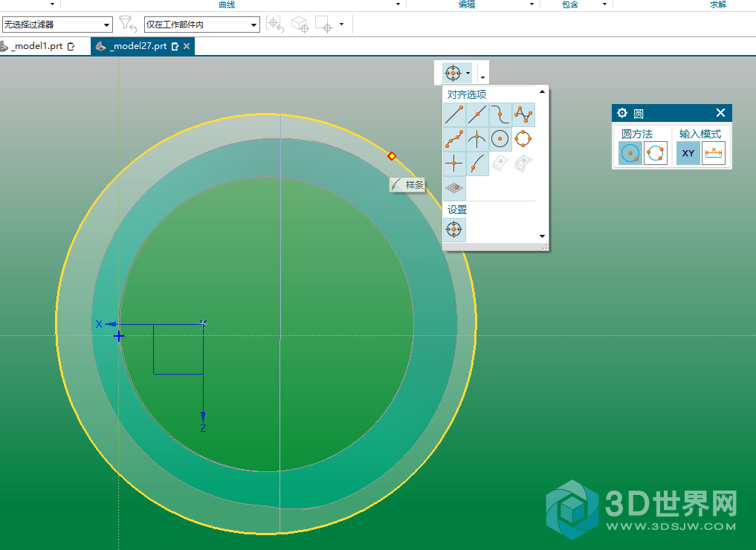The image size is (756, 550).
Task: Open the settings gear in 圆 dialog
Action: coord(622,113)
